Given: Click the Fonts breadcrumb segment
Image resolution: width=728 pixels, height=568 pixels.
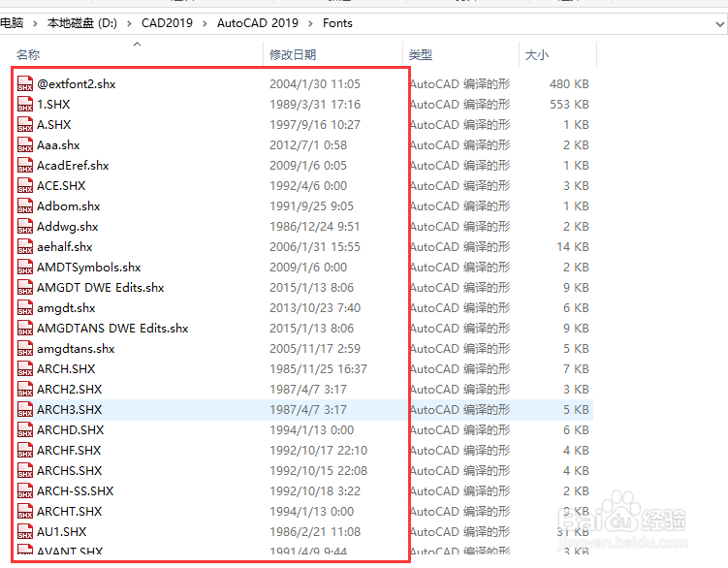Looking at the screenshot, I should tap(337, 23).
